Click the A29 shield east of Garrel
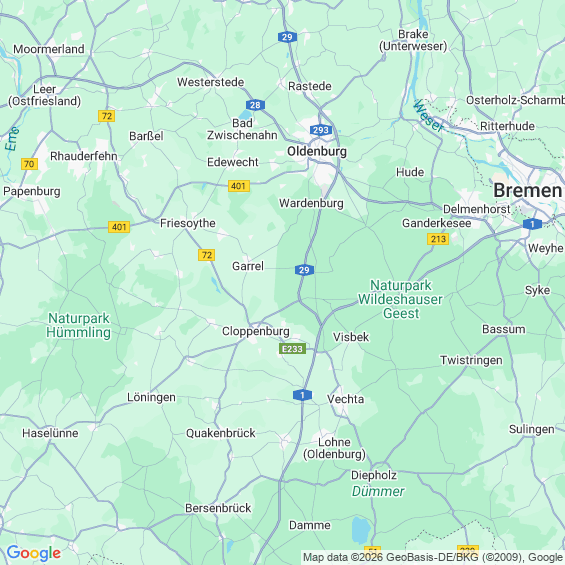The height and width of the screenshot is (565, 565). [x=304, y=270]
